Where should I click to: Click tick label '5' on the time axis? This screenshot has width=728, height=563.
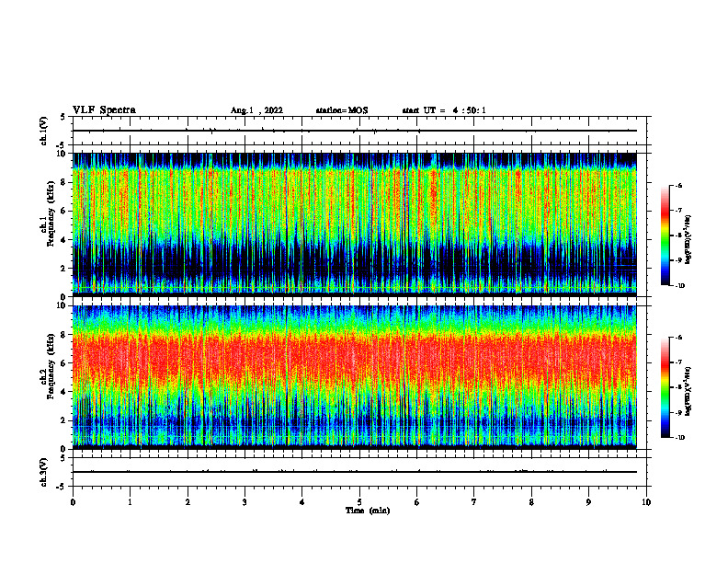[x=359, y=502]
